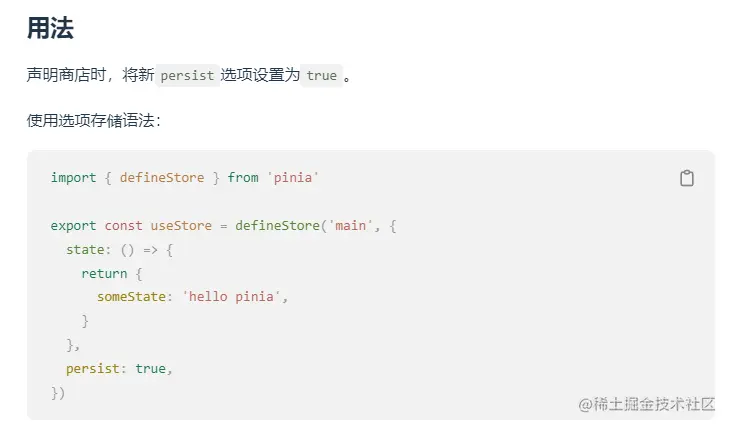730x427 pixels.
Task: Click the state: property line
Action: (x=85, y=250)
